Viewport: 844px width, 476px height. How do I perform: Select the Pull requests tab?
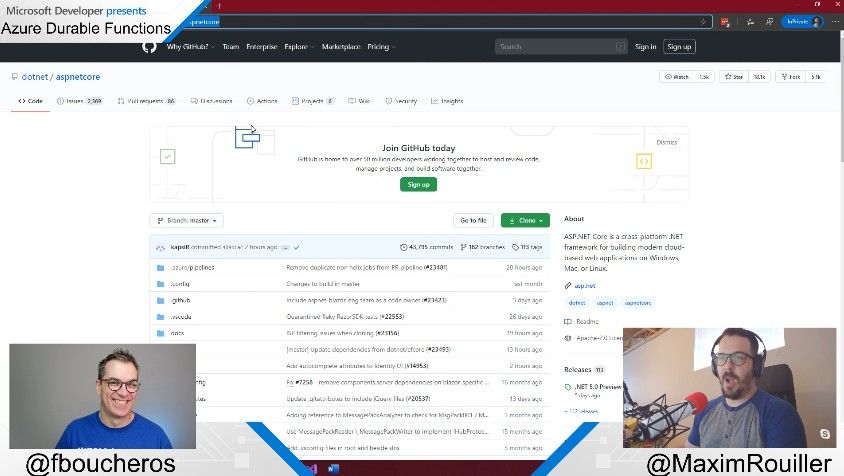[146, 101]
